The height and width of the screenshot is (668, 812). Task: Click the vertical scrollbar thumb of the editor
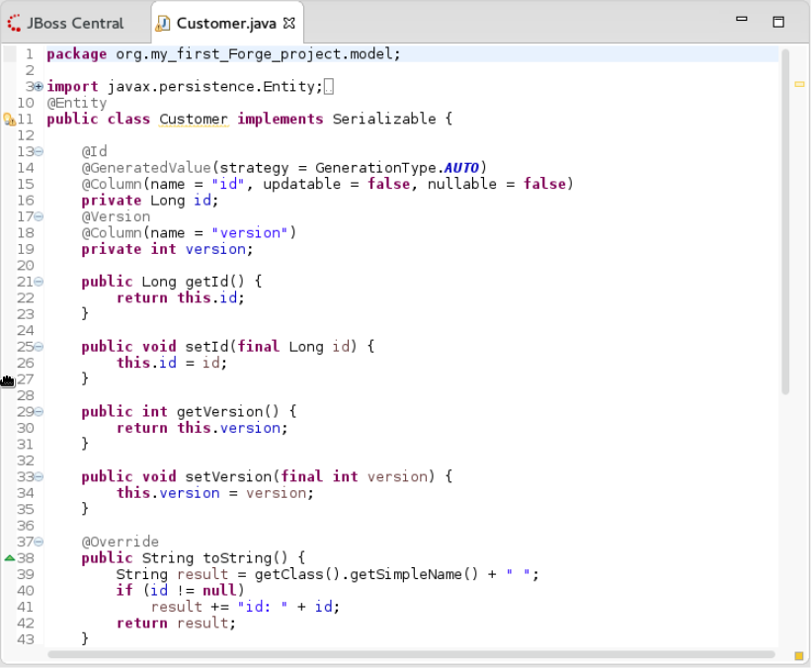pos(785,221)
